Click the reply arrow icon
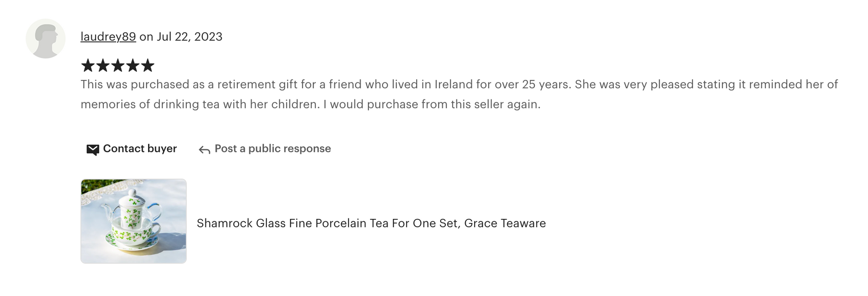 pyautogui.click(x=204, y=150)
